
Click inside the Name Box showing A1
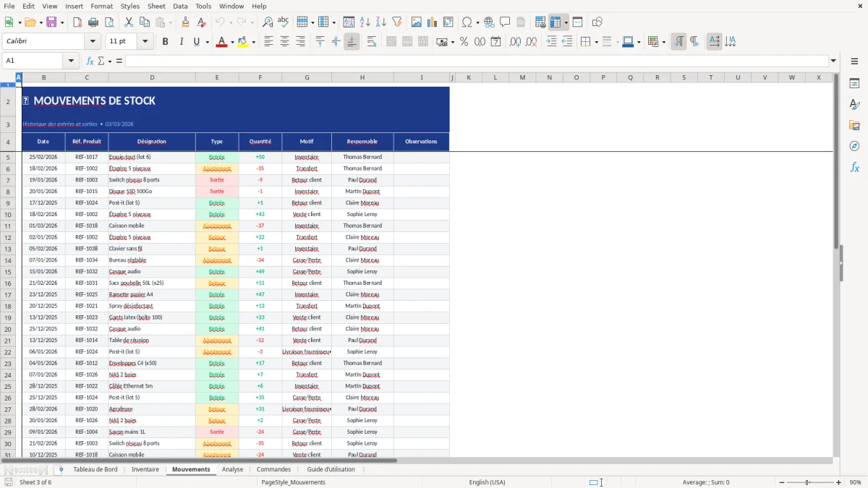(x=36, y=60)
